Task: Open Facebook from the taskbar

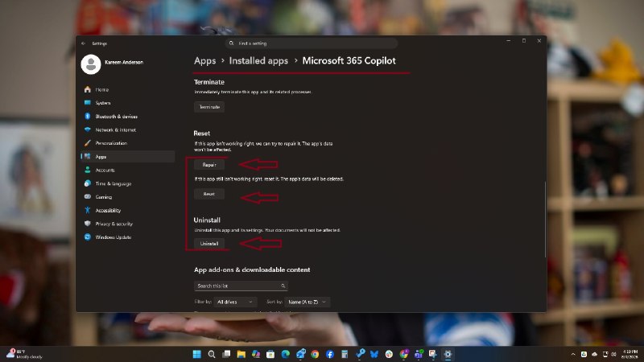Action: (x=330, y=354)
